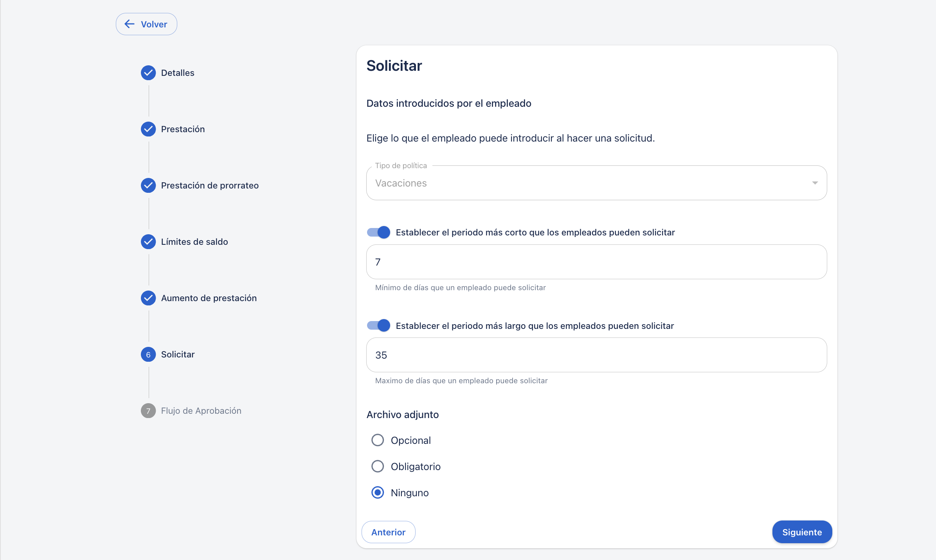Click the Aumento de prestación checkmark icon

tap(148, 298)
